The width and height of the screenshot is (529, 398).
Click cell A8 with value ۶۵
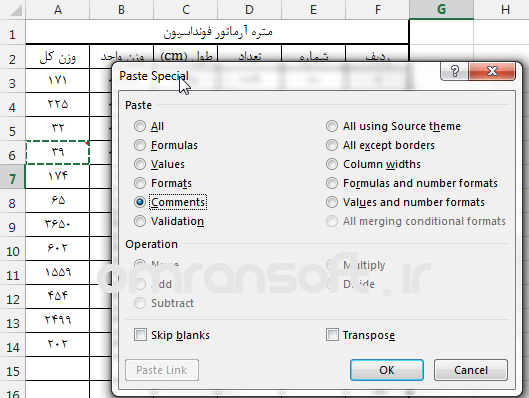(x=58, y=200)
